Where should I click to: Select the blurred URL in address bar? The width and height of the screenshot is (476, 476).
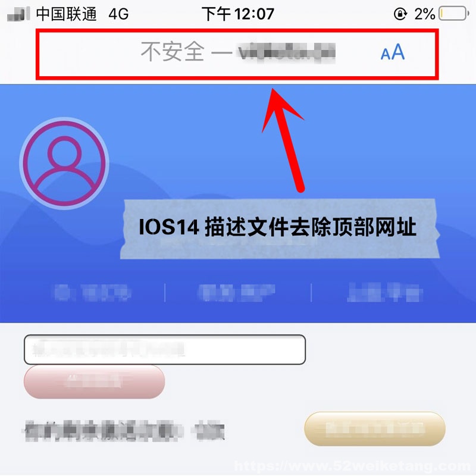(286, 53)
